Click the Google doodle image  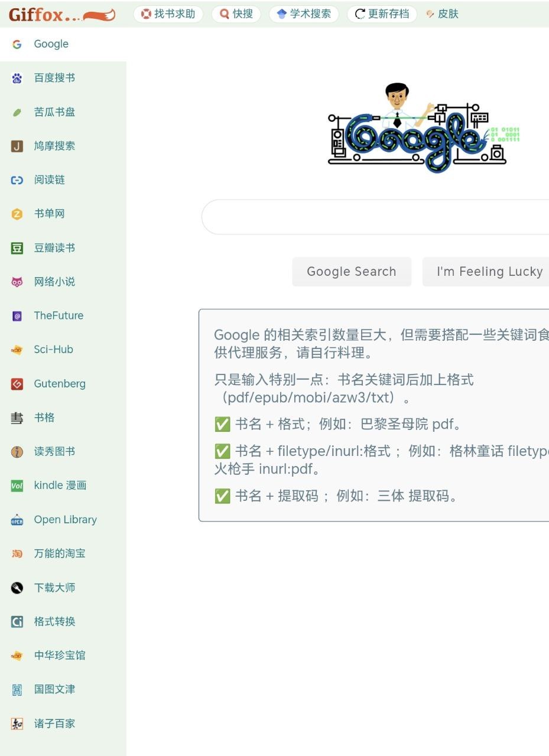click(x=424, y=128)
